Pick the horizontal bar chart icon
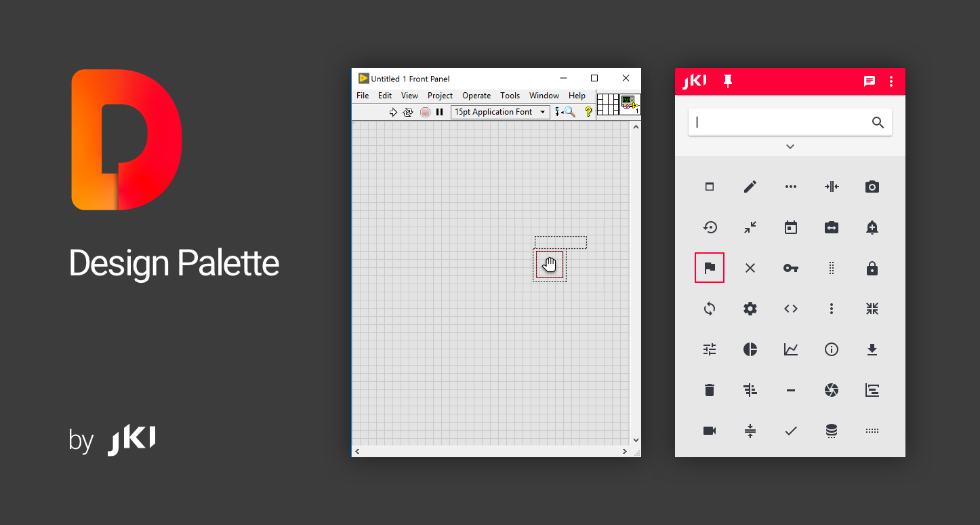 (872, 390)
